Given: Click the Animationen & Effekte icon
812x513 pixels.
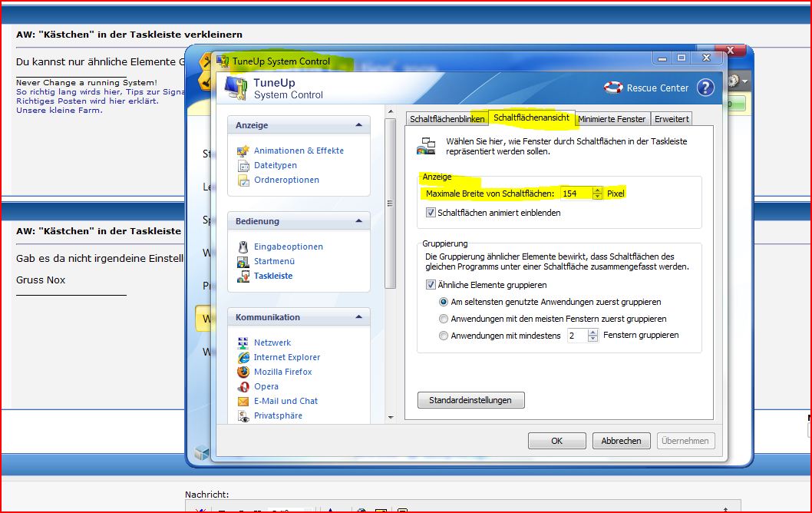Looking at the screenshot, I should coord(243,151).
